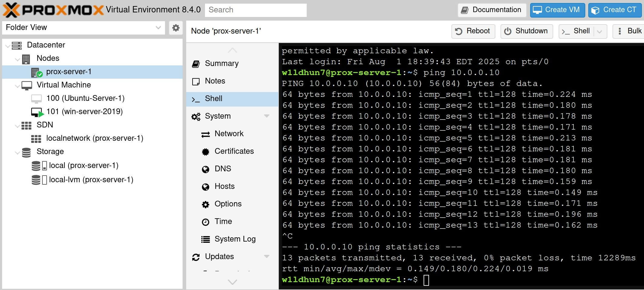Open the System Log menu item
The height and width of the screenshot is (290, 644).
point(232,239)
